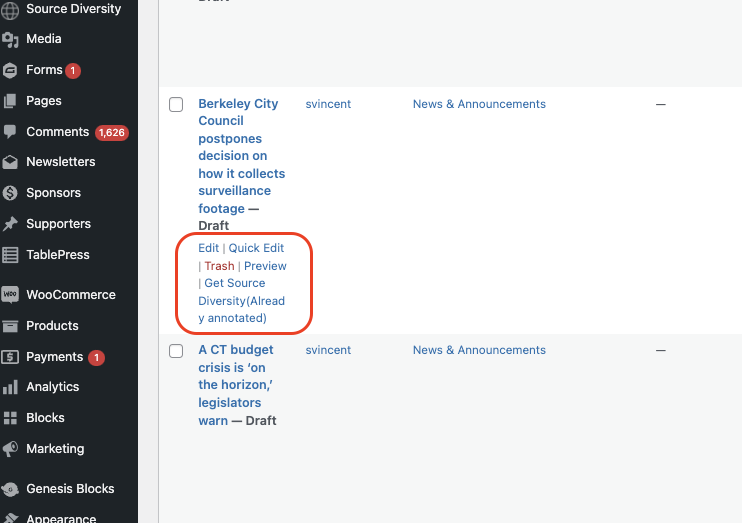The height and width of the screenshot is (523, 742).
Task: Click the Newsletters envelope icon
Action: (11, 162)
